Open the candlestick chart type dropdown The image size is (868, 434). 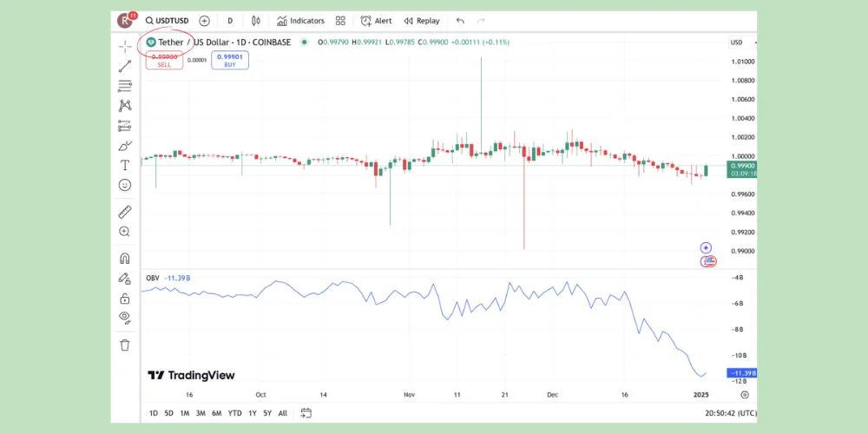(255, 21)
